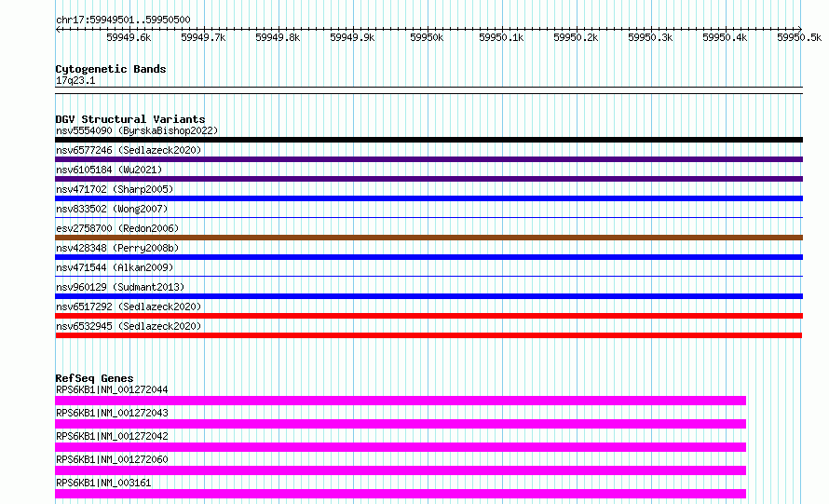This screenshot has width=829, height=504.
Task: Click the 59949.8k ruler mark
Action: click(x=278, y=37)
